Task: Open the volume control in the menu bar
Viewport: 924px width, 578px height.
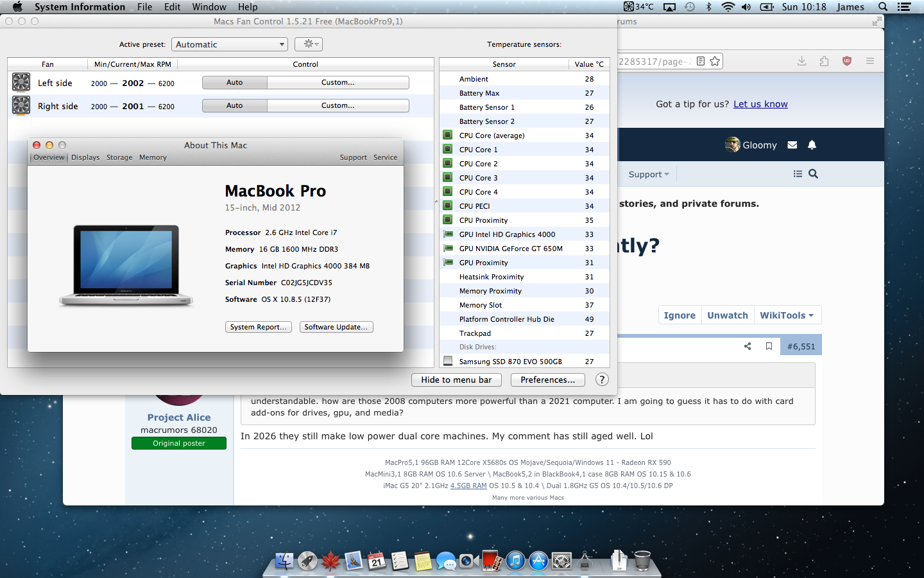Action: tap(746, 6)
